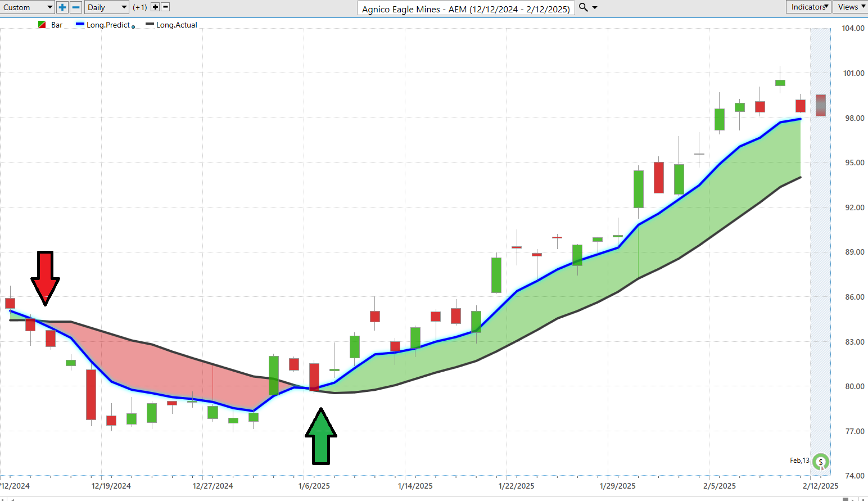Toggle the Long.Actual legend entry
868x501 pixels.
coord(177,25)
